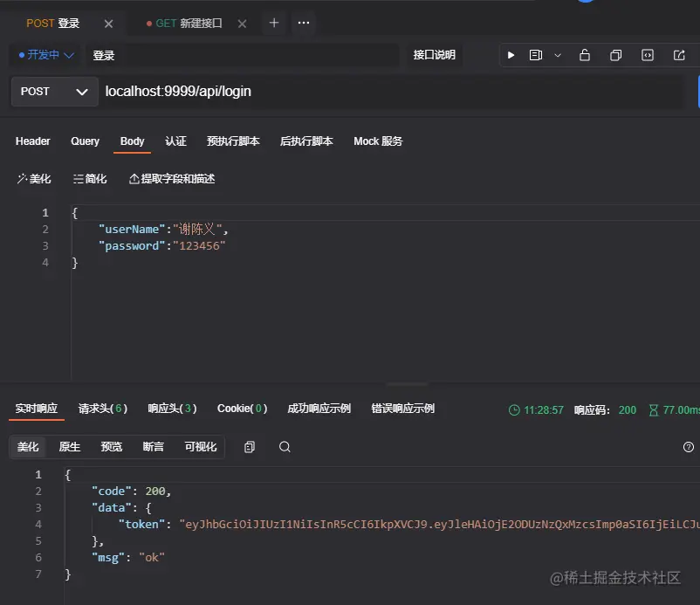
Task: Click 提取字段和描述 button
Action: [x=172, y=179]
